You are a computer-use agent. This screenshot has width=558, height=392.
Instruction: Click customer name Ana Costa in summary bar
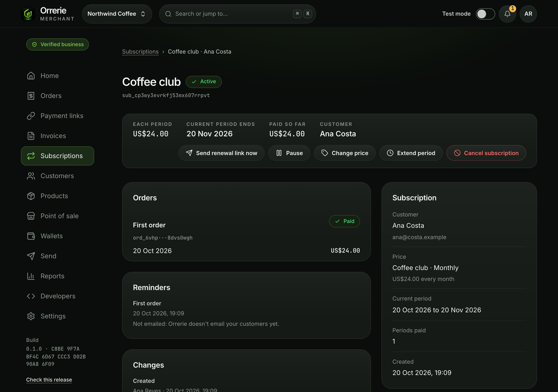click(338, 134)
